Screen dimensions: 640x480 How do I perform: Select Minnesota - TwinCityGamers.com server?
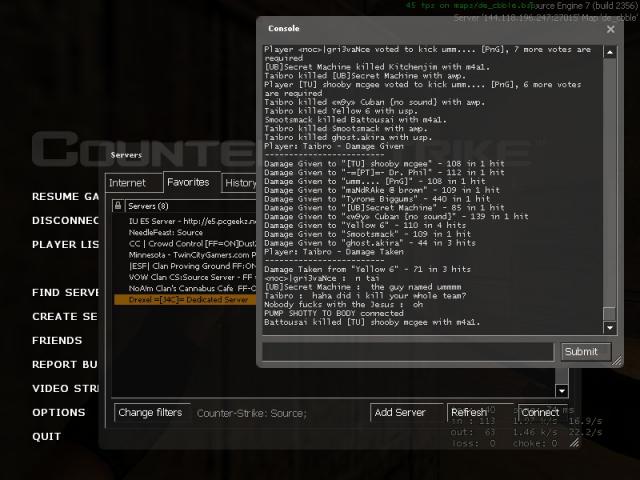[x=185, y=255]
